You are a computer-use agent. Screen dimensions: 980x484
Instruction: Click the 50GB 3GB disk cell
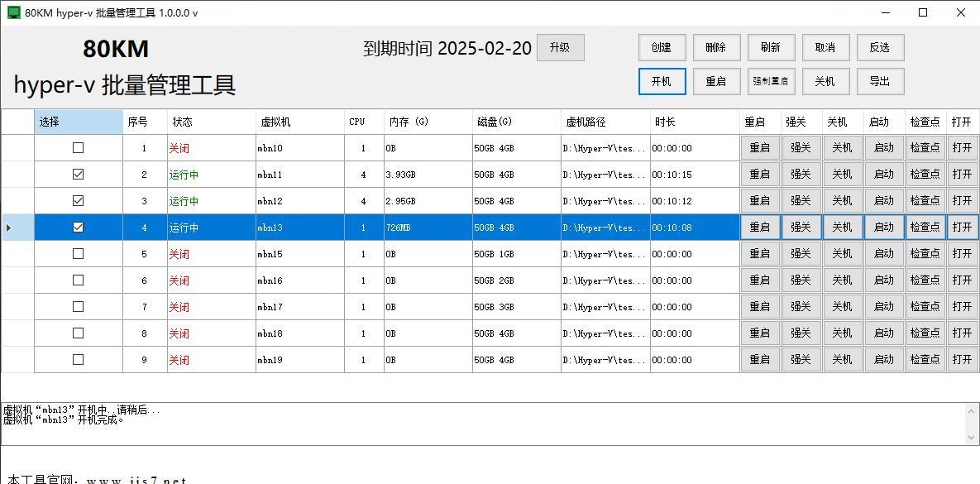[516, 307]
